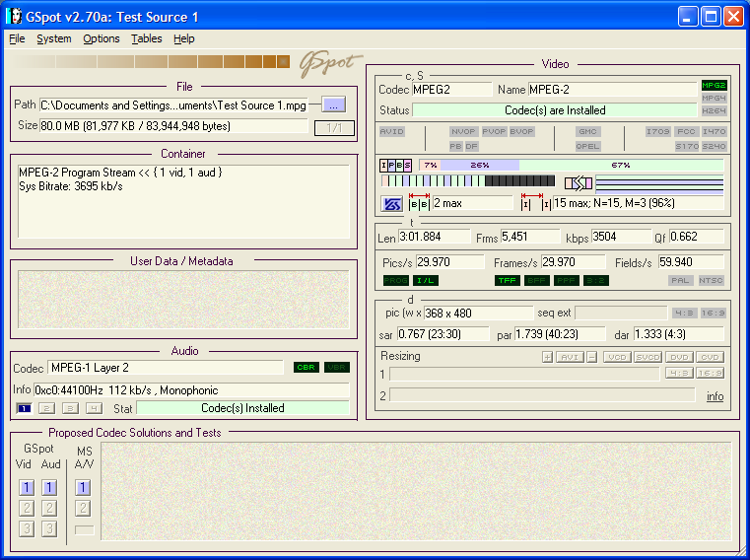This screenshot has height=560, width=750.
Task: Click the frame type percentage bar
Action: pyautogui.click(x=572, y=165)
